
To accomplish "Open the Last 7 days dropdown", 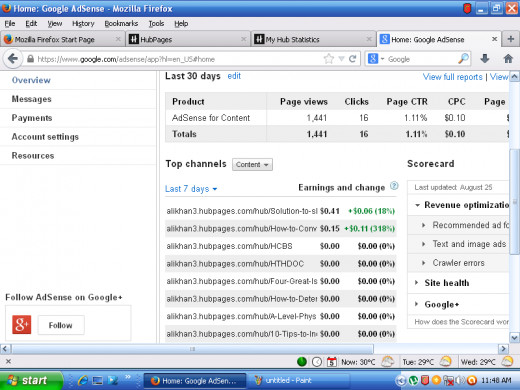I will [x=191, y=189].
